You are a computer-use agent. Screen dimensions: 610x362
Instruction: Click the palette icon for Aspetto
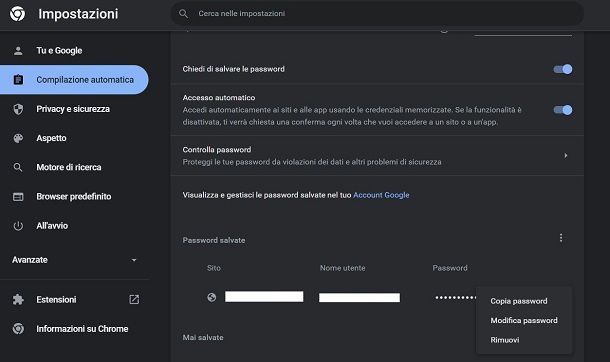[18, 138]
